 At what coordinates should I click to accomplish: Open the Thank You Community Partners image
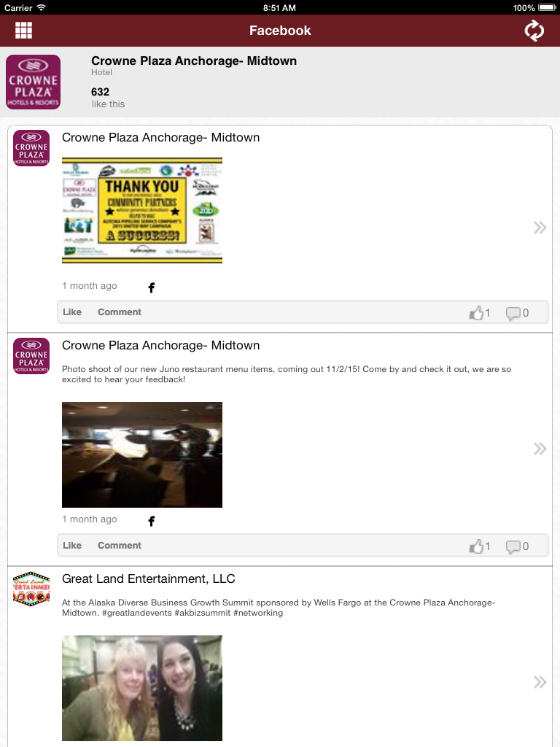click(142, 210)
